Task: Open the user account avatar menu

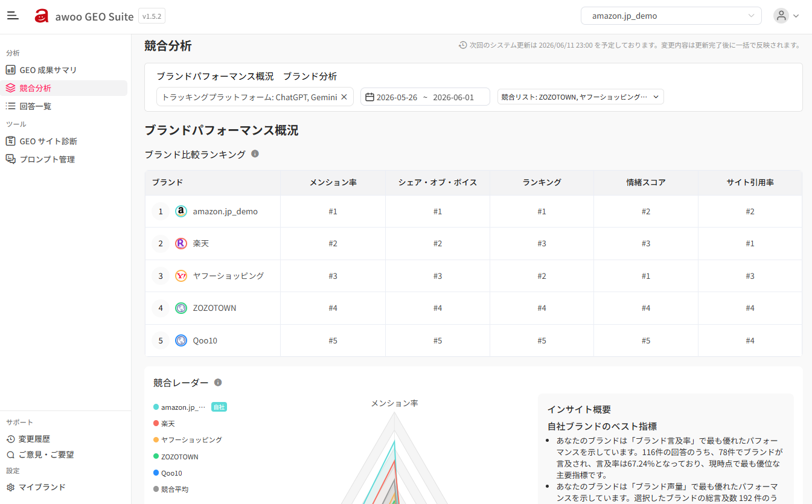Action: pos(781,16)
